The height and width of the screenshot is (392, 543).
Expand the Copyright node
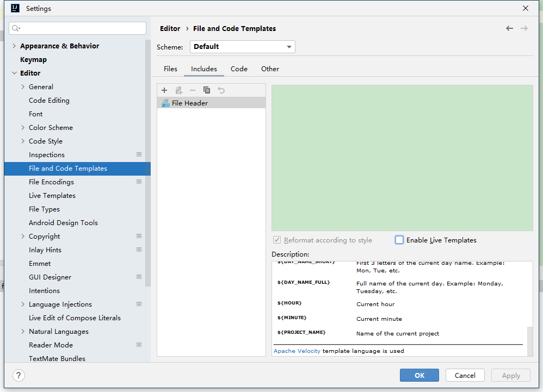tap(23, 236)
